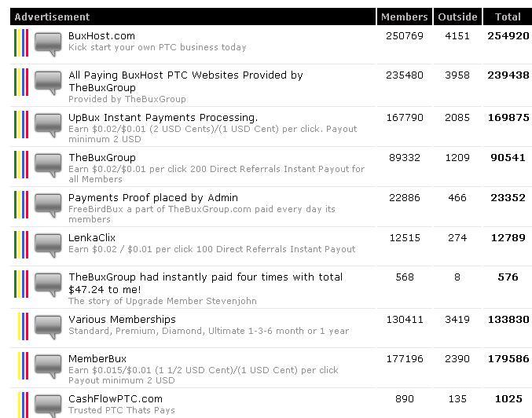View MemberBux advertisement link
Viewport: 532px width, 418px height.
pyautogui.click(x=97, y=359)
